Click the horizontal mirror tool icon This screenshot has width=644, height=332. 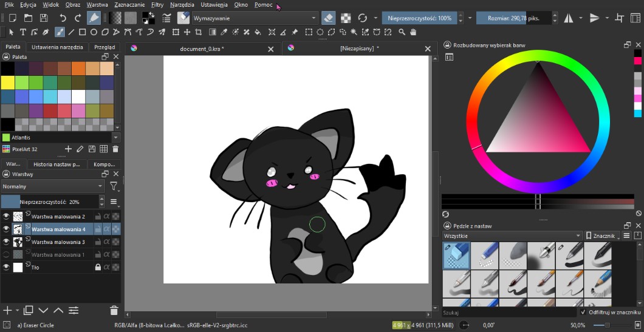pos(569,18)
